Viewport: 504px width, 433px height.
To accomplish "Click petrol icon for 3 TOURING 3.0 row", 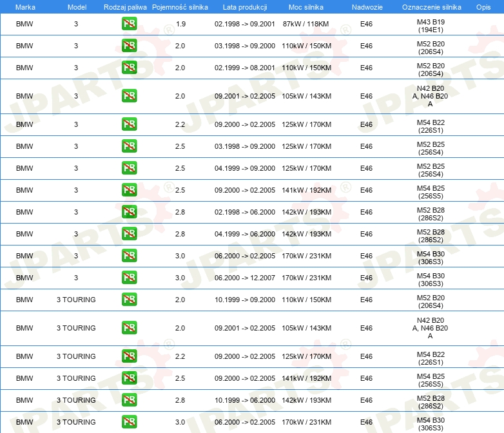I will 129,422.
